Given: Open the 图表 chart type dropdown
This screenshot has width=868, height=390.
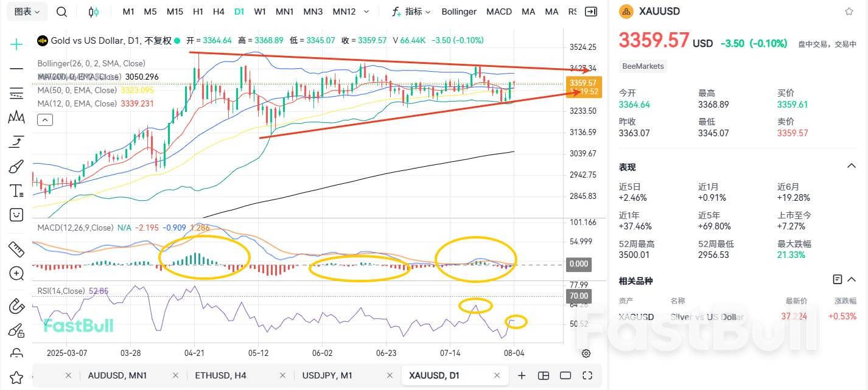Looking at the screenshot, I should point(26,12).
